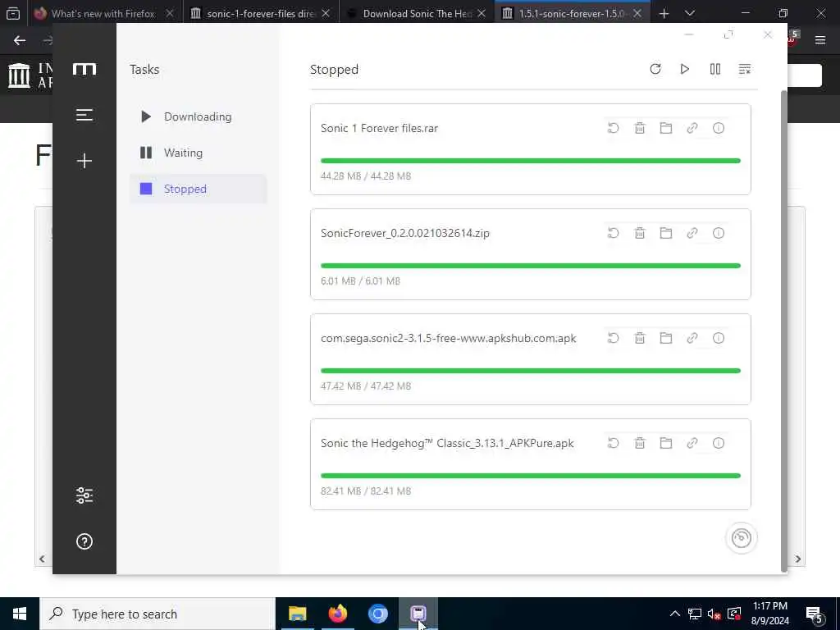This screenshot has width=840, height=630.
Task: Copy link of Sonic the Hedgehog Classic apk
Action: click(692, 443)
